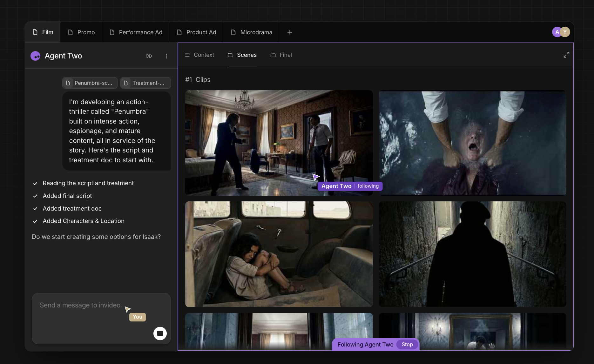Select the Scenes view

click(x=242, y=55)
